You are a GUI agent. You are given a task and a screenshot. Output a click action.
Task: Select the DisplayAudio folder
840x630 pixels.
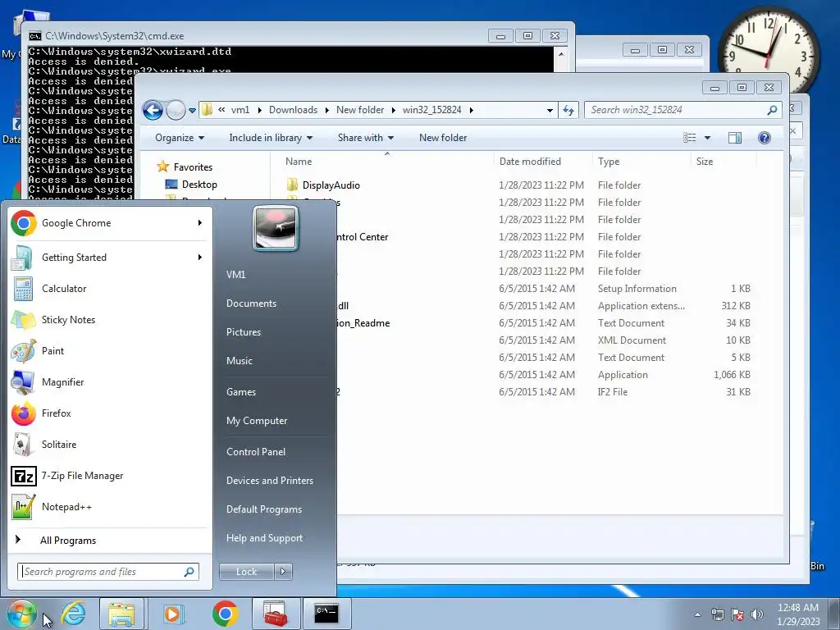[x=331, y=185]
